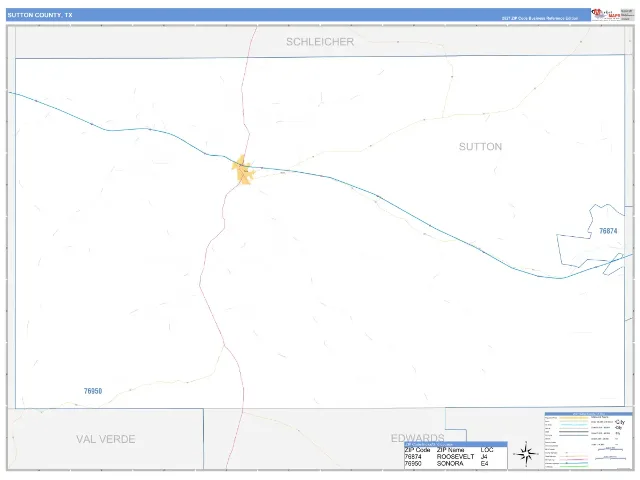Image resolution: width=640 pixels, height=480 pixels.
Task: Click the VAL VERDE county label
Action: 106,439
